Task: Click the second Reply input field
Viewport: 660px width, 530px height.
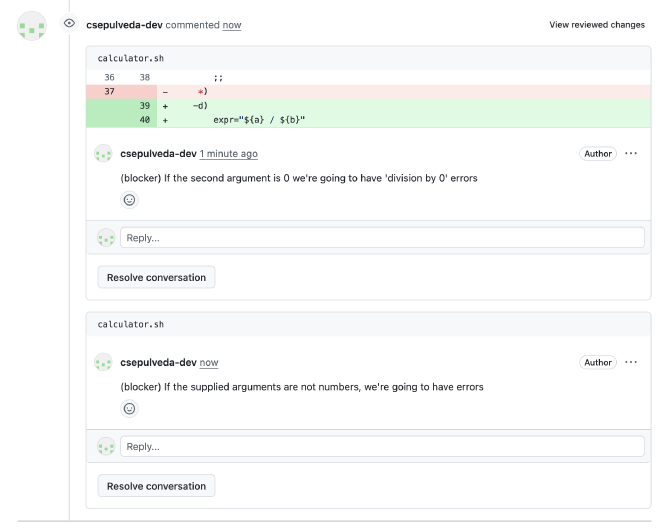Action: [x=382, y=447]
